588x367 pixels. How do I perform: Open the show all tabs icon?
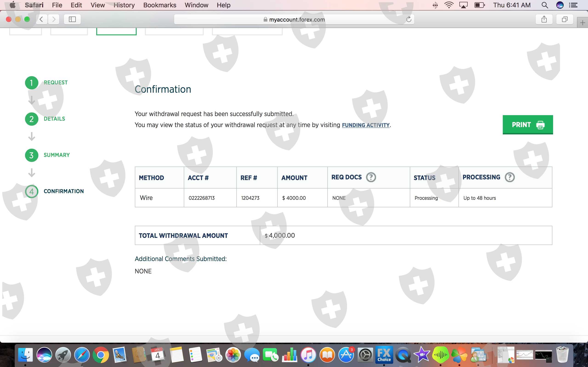565,19
